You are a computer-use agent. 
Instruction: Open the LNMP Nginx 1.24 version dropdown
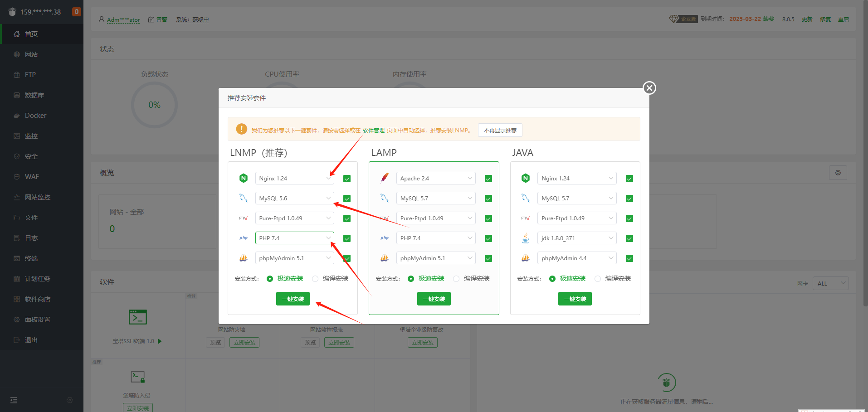[294, 178]
